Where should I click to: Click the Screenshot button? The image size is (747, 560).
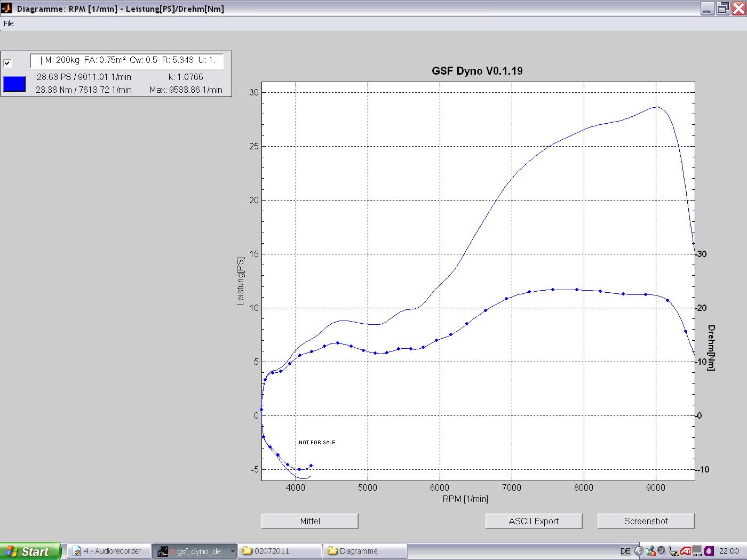(646, 521)
